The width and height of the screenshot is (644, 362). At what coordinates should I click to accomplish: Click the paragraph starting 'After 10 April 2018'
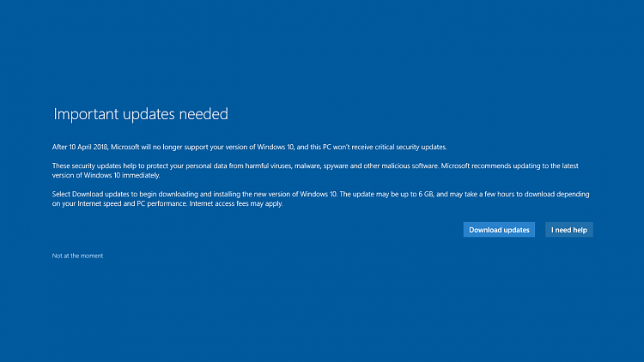coord(249,147)
